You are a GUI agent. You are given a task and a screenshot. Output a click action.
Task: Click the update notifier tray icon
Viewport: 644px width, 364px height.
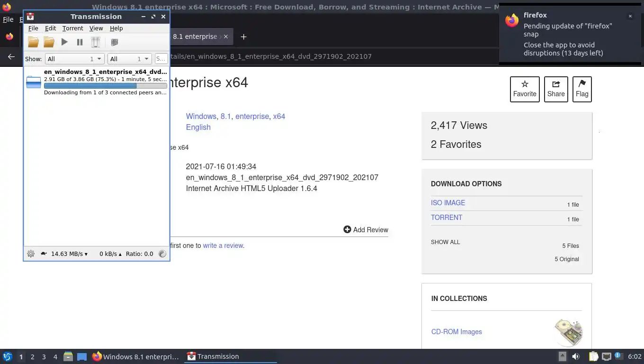618,356
